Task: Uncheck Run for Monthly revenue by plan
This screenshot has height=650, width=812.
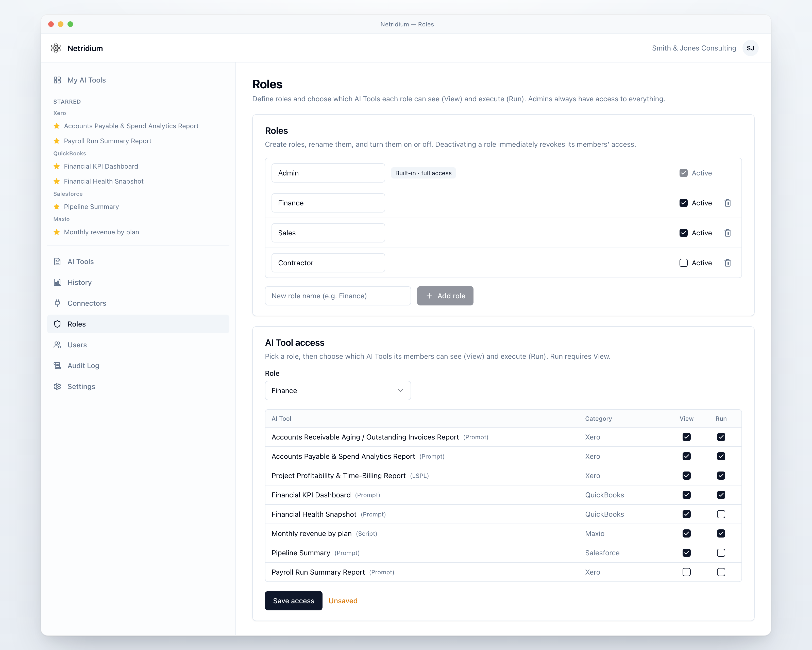Action: pyautogui.click(x=721, y=533)
